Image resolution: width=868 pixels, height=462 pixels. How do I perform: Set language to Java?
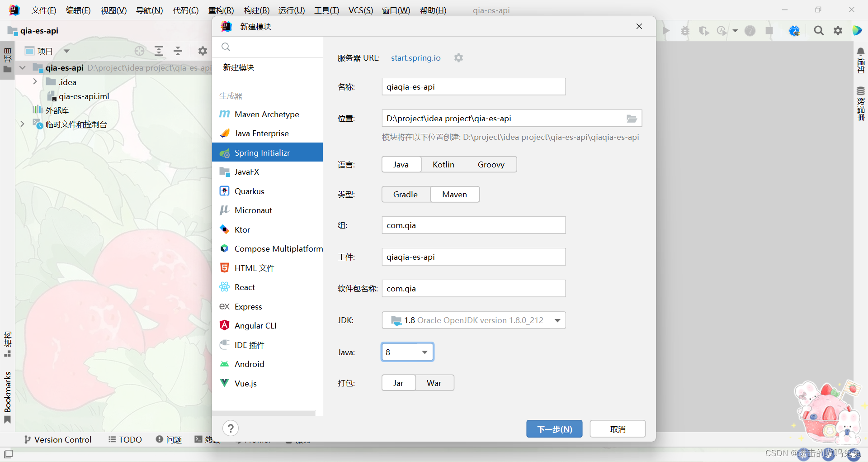[x=401, y=164]
